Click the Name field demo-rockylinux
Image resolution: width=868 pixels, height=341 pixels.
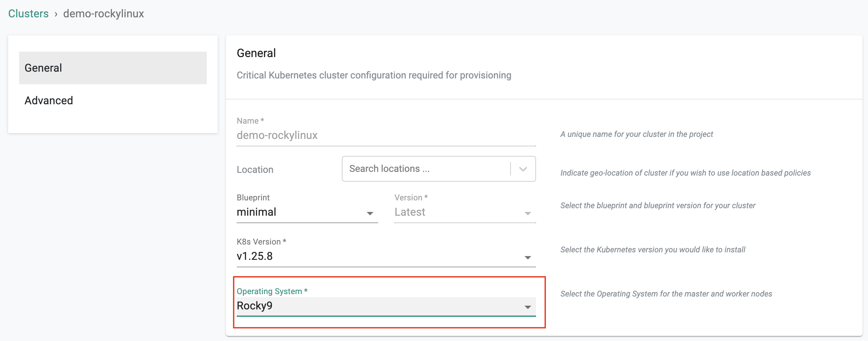click(x=386, y=135)
